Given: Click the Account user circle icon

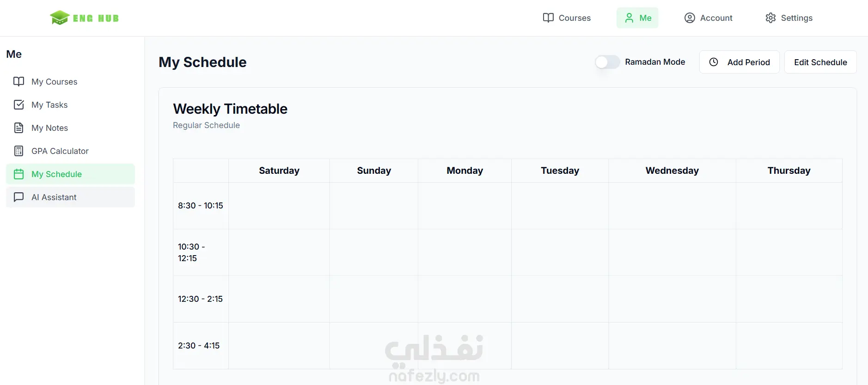Looking at the screenshot, I should click(x=690, y=18).
